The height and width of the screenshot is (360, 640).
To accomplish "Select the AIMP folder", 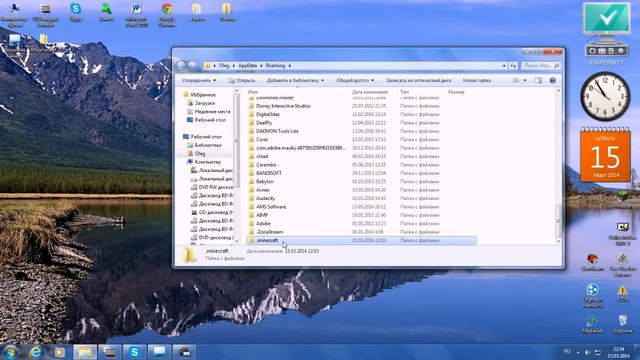I will pyautogui.click(x=262, y=215).
